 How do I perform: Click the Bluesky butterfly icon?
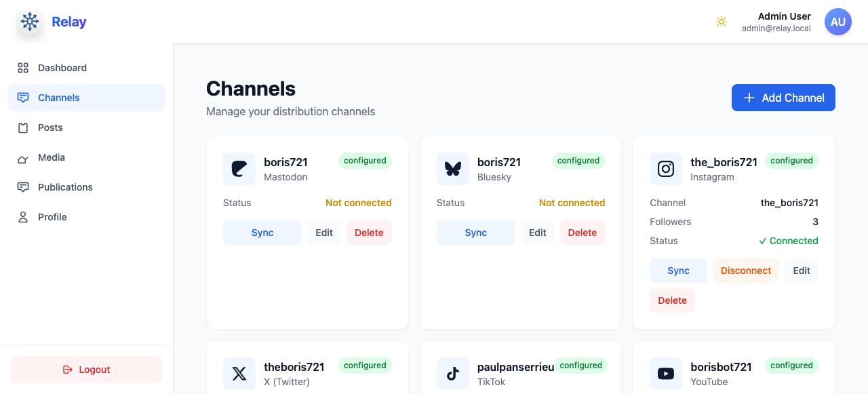point(453,169)
